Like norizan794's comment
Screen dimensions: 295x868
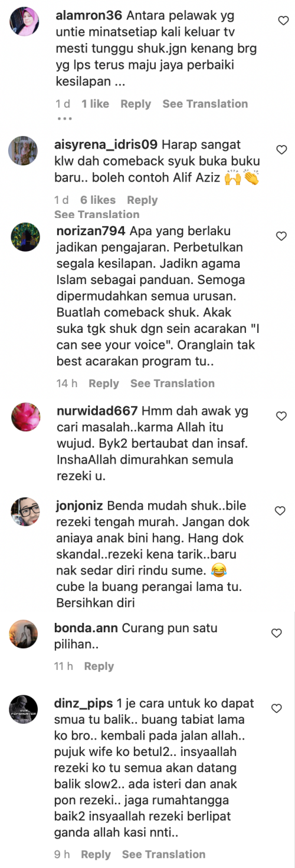coord(282,236)
